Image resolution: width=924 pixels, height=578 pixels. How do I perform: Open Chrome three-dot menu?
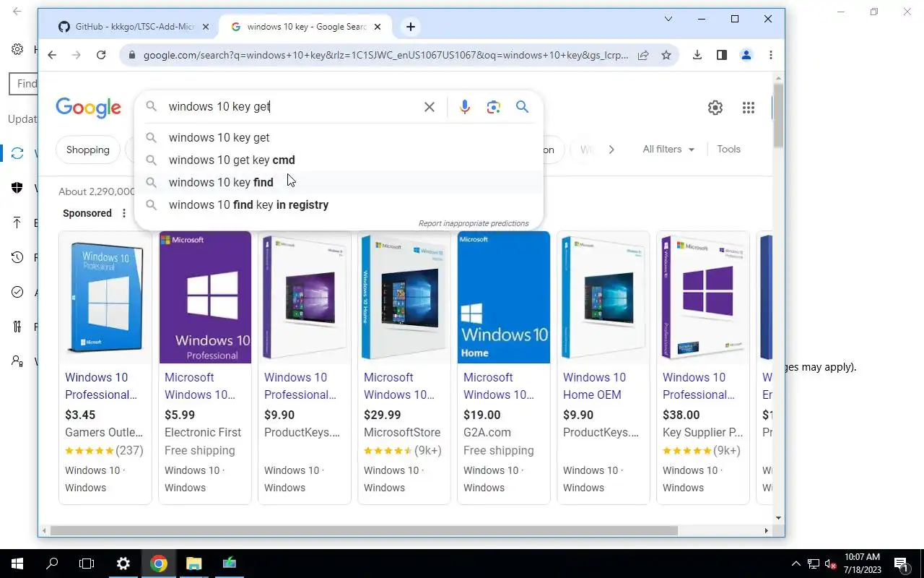pyautogui.click(x=770, y=55)
